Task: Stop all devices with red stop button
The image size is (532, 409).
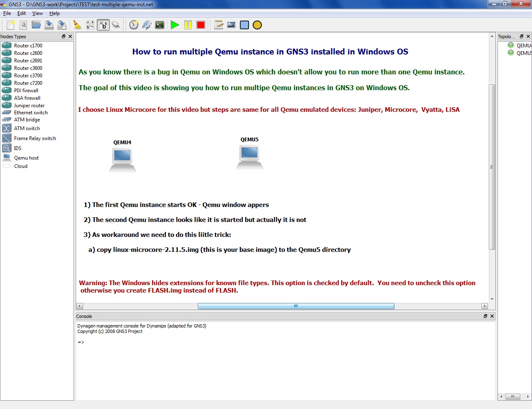Action: [x=201, y=25]
